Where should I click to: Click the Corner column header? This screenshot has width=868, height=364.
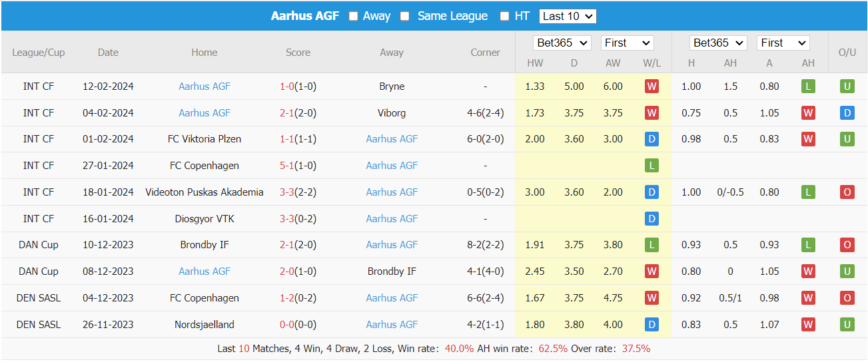tap(485, 53)
